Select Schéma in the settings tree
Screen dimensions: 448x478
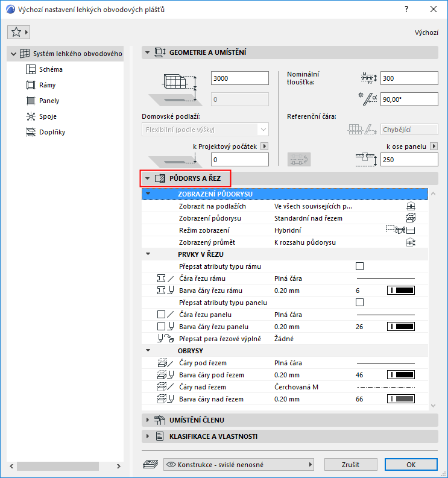click(x=51, y=69)
